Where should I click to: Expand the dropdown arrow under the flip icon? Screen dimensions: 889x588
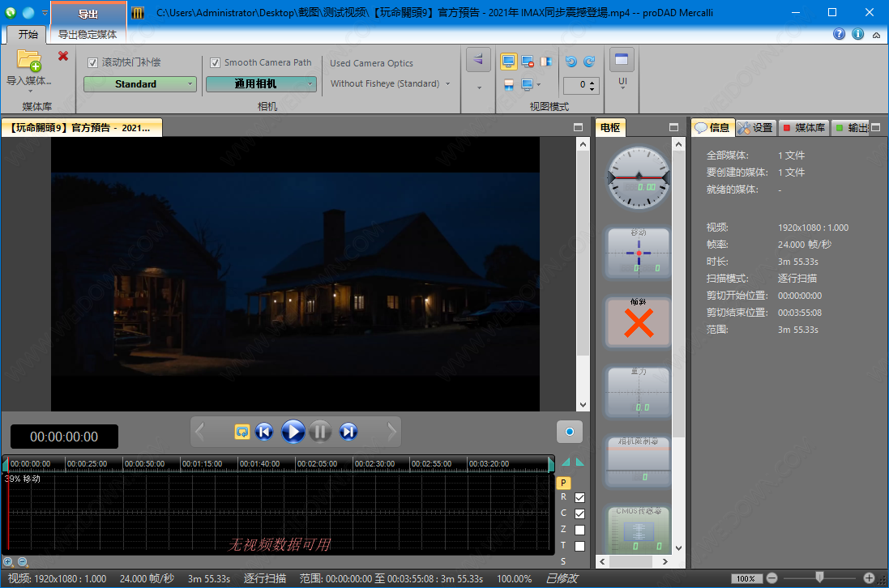click(x=478, y=87)
